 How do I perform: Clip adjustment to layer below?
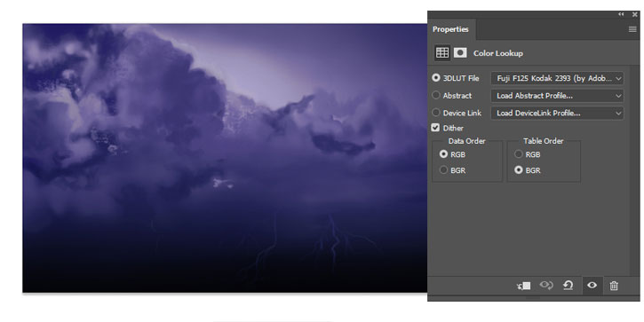click(x=524, y=286)
